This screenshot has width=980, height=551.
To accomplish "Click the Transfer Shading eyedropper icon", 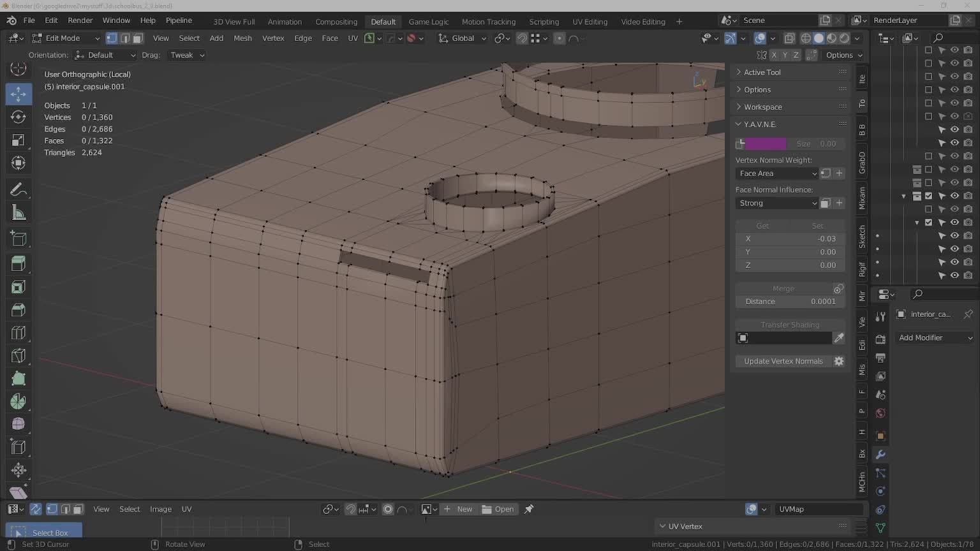I will pos(839,338).
